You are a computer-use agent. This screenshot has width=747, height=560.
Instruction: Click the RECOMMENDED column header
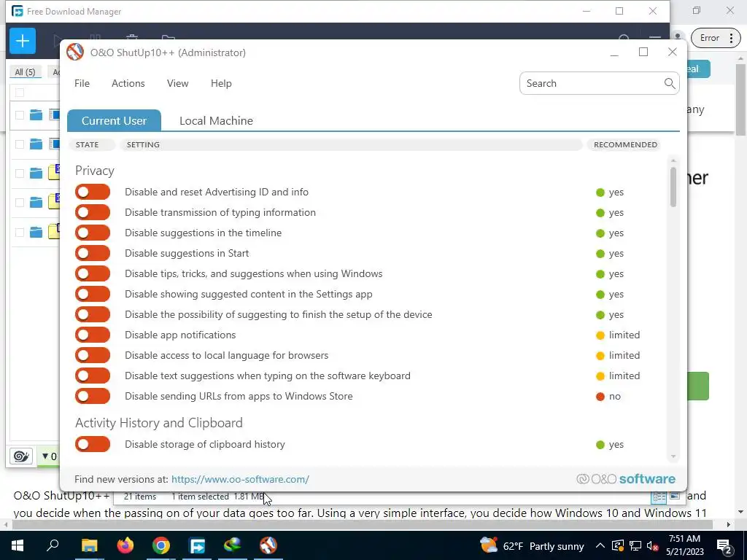625,145
